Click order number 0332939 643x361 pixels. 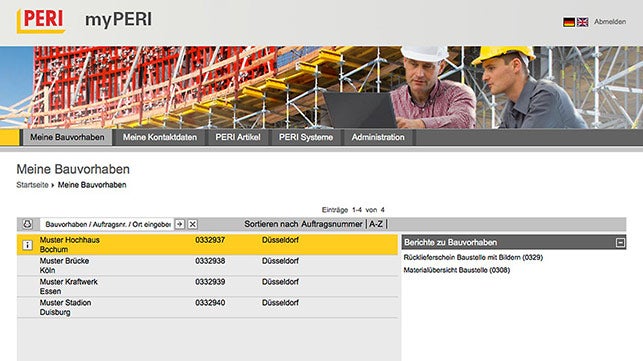point(210,282)
